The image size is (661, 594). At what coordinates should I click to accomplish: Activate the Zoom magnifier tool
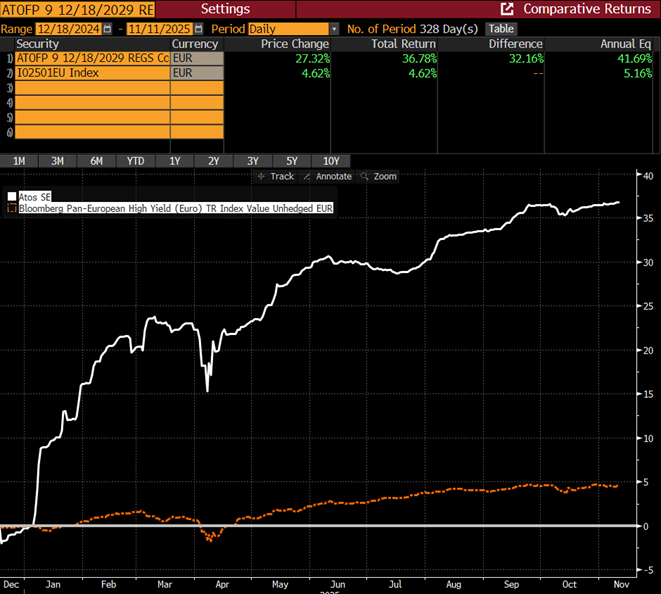point(379,176)
